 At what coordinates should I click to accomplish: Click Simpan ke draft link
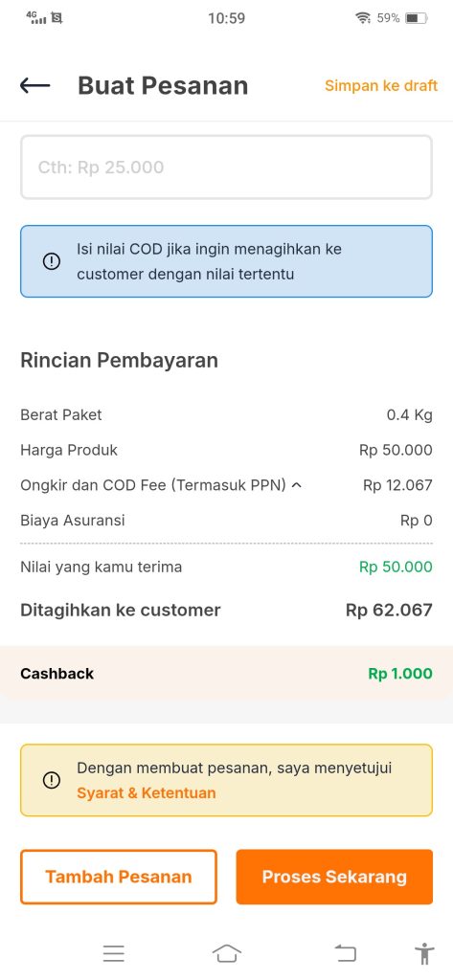coord(381,85)
